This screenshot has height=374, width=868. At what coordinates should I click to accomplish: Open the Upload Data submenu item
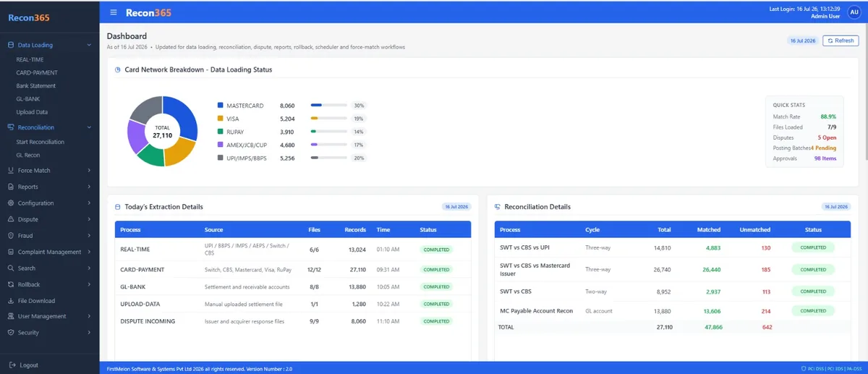(x=32, y=112)
